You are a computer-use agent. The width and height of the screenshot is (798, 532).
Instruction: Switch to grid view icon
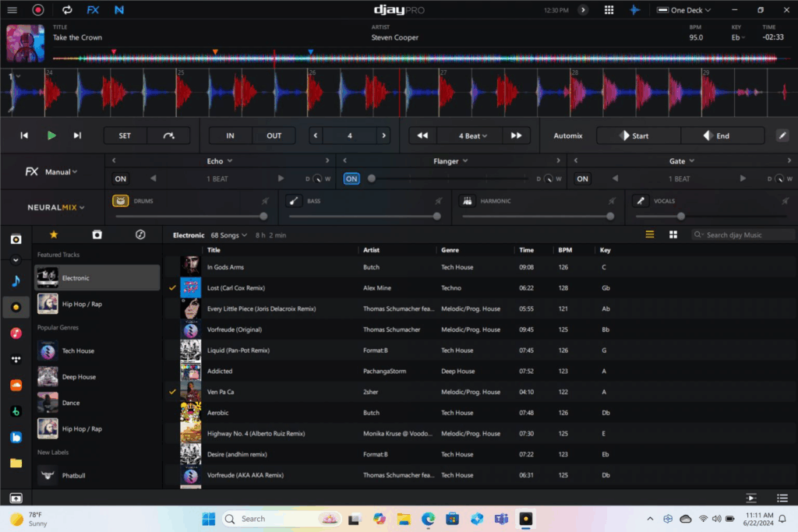coord(673,234)
